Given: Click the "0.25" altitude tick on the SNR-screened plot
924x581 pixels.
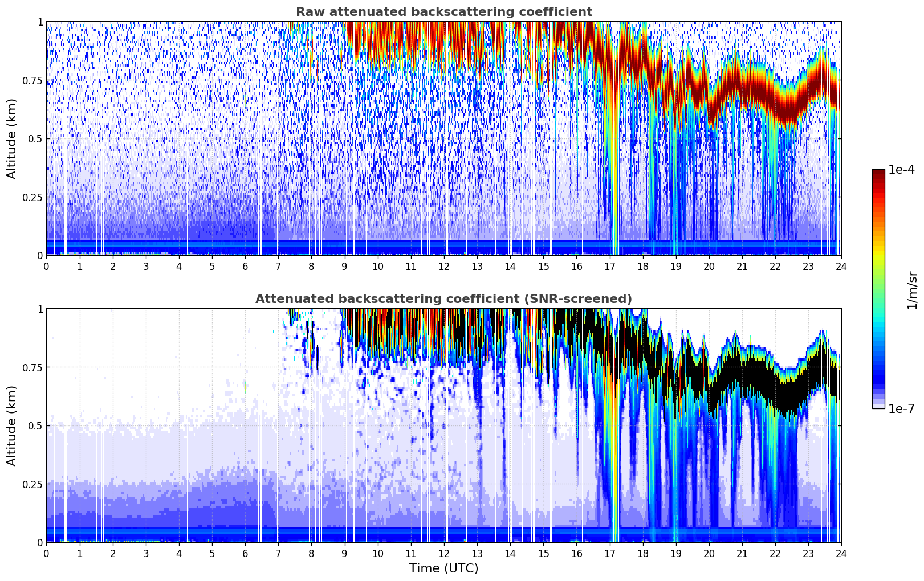Looking at the screenshot, I should point(32,484).
